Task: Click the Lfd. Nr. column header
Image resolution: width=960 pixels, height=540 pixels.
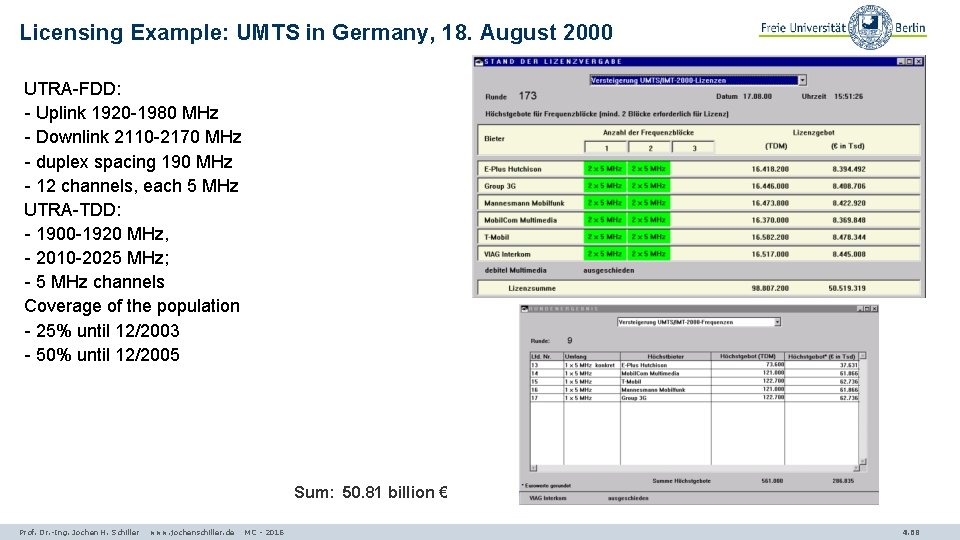Action: [546, 356]
